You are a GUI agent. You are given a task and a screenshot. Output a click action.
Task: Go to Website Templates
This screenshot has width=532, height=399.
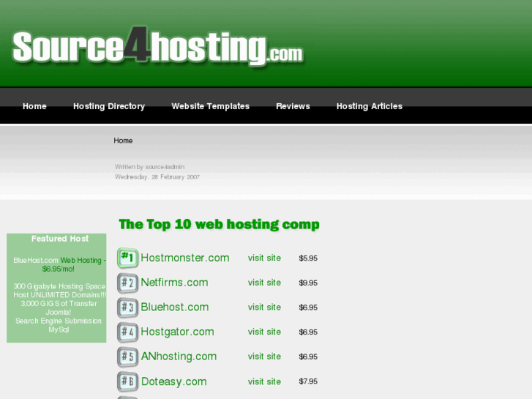210,106
